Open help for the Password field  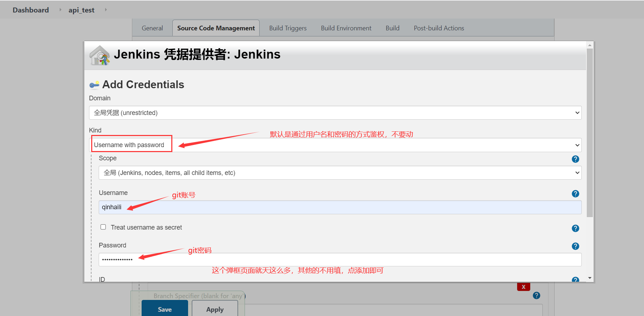click(575, 246)
